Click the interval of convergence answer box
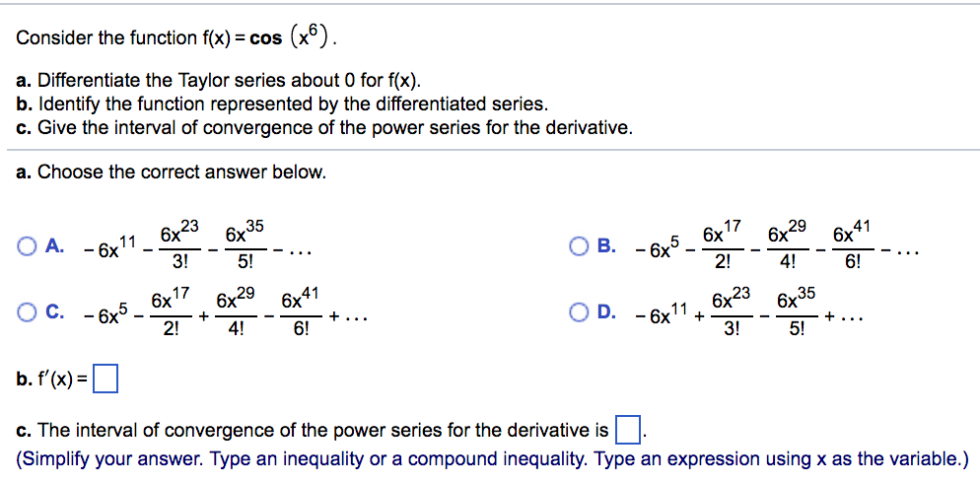The height and width of the screenshot is (484, 980). pyautogui.click(x=629, y=431)
